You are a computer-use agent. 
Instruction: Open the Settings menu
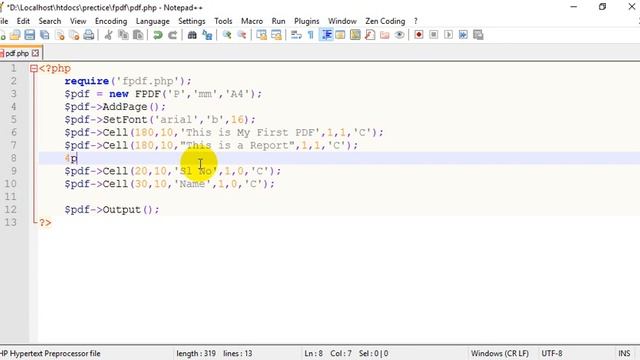pos(192,21)
